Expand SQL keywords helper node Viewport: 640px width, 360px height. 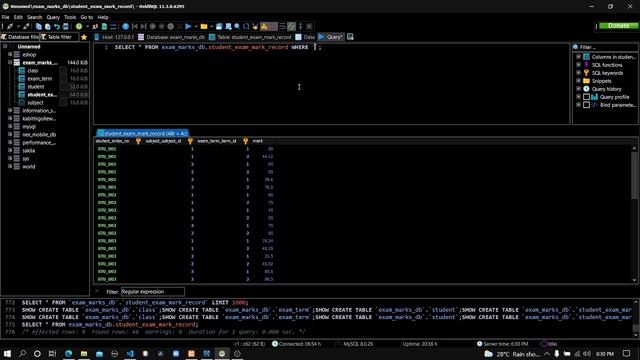(578, 73)
